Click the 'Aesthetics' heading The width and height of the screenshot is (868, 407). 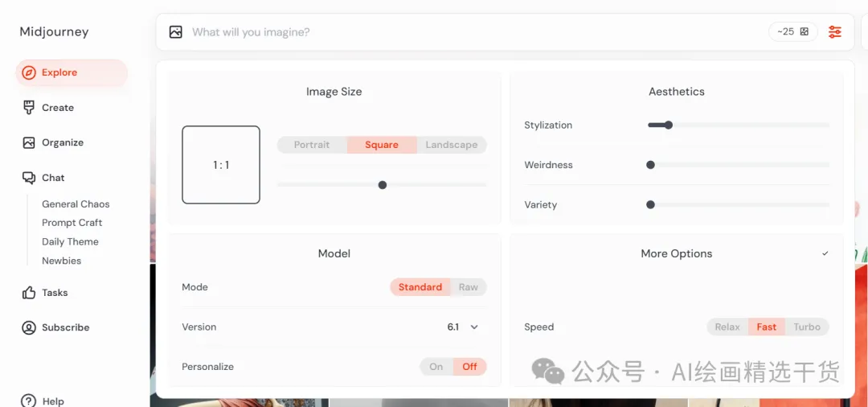point(677,92)
